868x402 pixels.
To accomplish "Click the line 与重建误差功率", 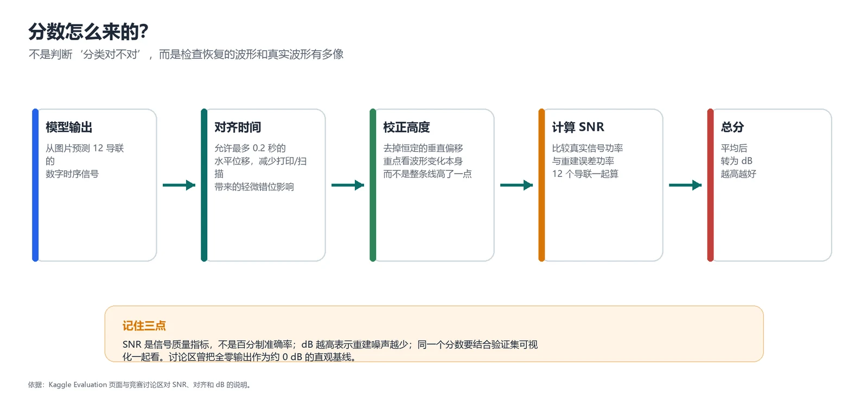I will pos(583,161).
